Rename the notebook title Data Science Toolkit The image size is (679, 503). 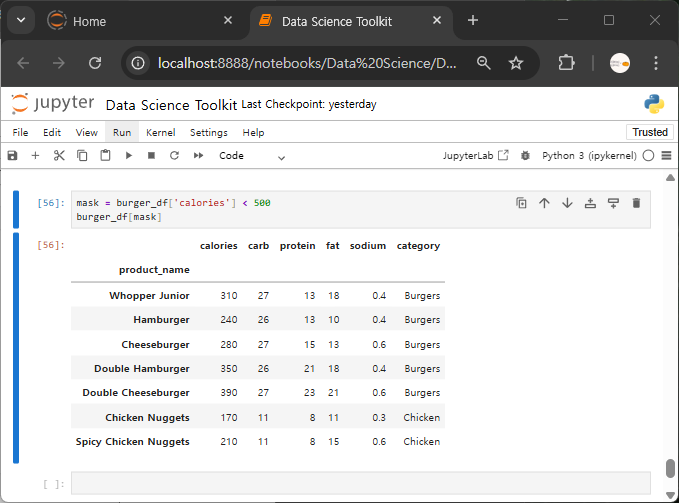click(x=171, y=105)
